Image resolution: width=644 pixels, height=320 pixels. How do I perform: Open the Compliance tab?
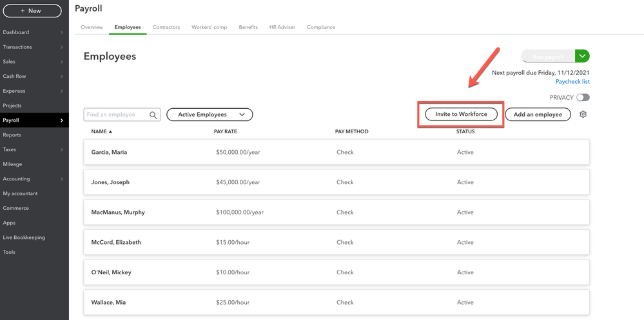click(x=321, y=27)
